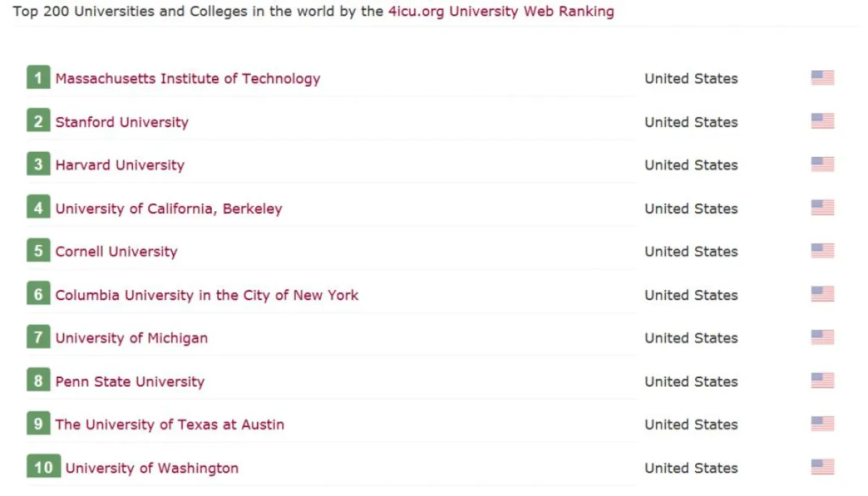Click the green rank 6 badge
This screenshot has width=868, height=496.
pyautogui.click(x=38, y=294)
